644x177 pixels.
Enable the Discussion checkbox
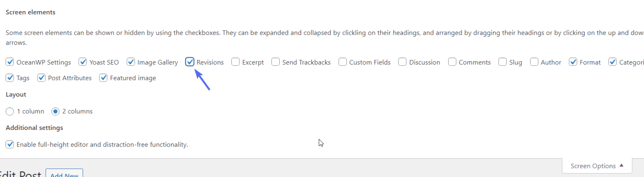click(402, 62)
